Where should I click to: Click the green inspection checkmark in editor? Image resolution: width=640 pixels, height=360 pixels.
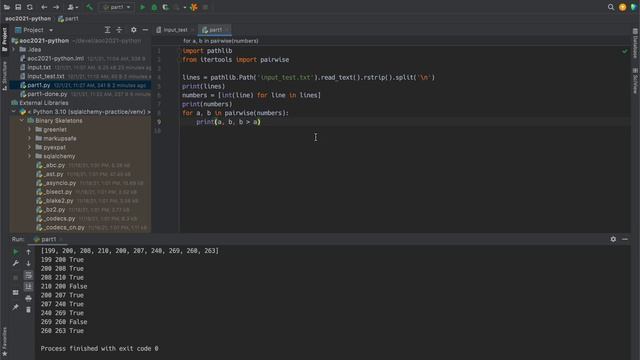coord(624,51)
